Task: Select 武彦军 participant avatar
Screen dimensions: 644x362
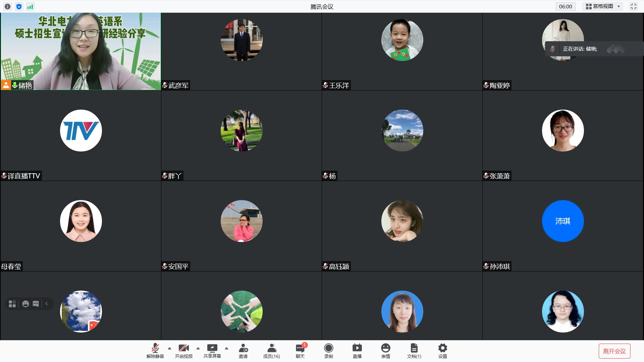Action: pyautogui.click(x=241, y=40)
